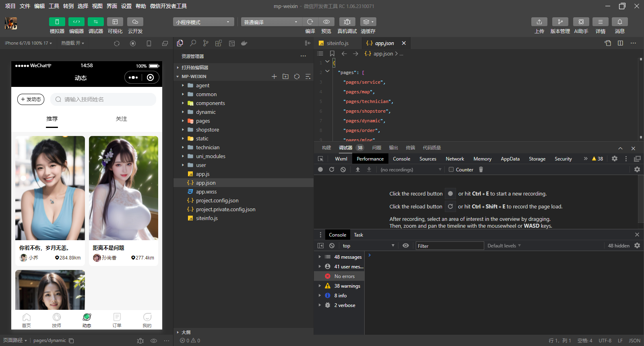
Task: Switch to the Network tab
Action: (455, 159)
